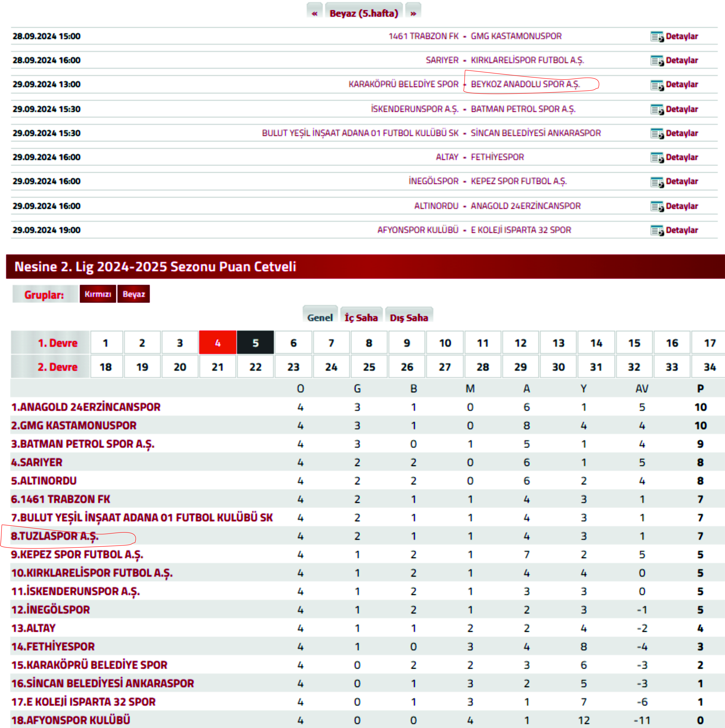Open details icon for İnegölspor match
Viewport: 725px width, 728px height.
pyautogui.click(x=657, y=182)
